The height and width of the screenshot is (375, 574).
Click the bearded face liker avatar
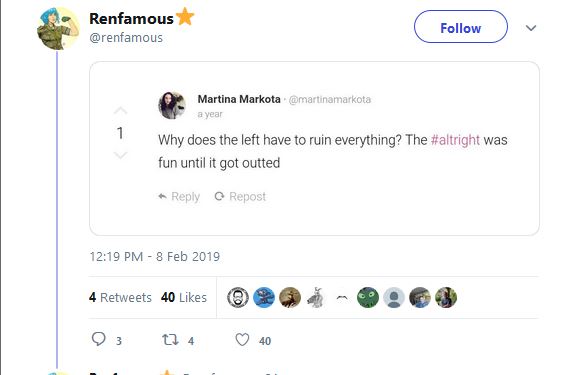pyautogui.click(x=238, y=297)
